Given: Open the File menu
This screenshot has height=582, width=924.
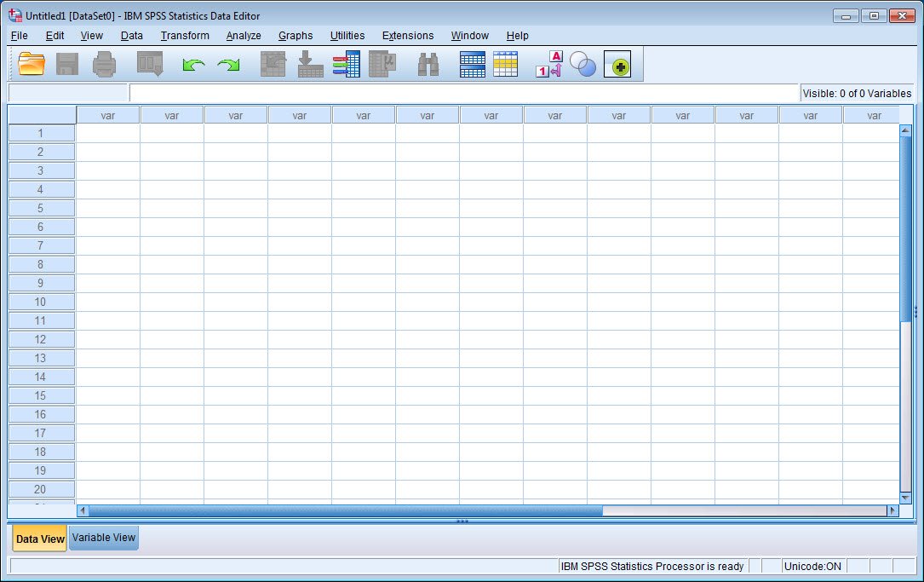Looking at the screenshot, I should 20,36.
